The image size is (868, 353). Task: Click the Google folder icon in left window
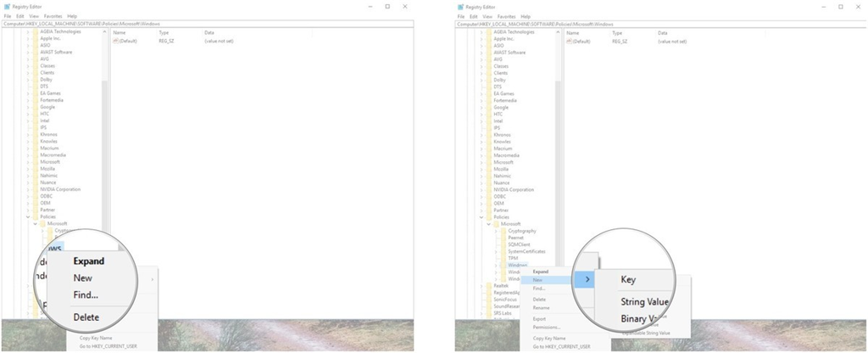(x=36, y=107)
